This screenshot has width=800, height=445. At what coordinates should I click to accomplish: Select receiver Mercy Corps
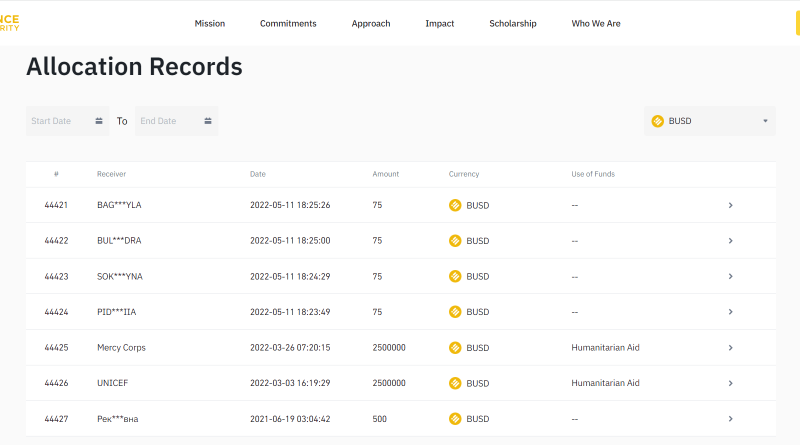tap(121, 348)
